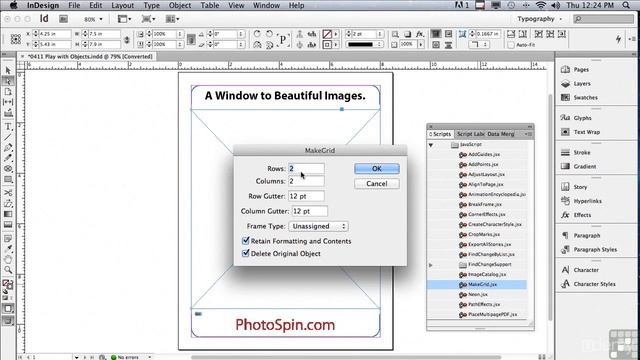Open the Scripts panel flyout menu
Image resolution: width=640 pixels, height=360 pixels.
(x=529, y=134)
